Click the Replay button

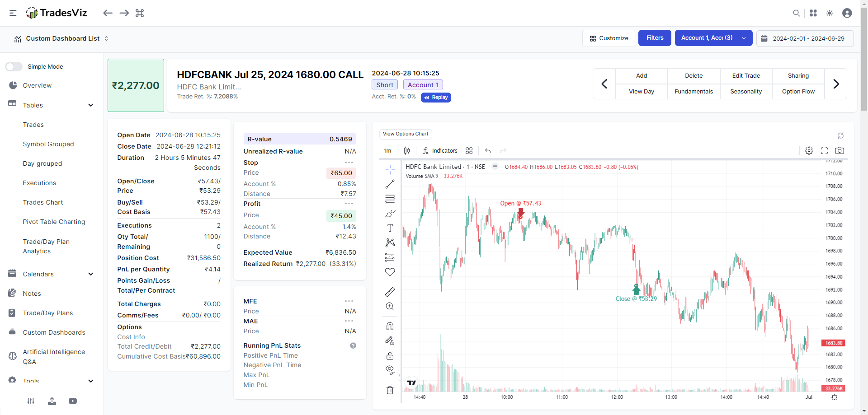point(436,98)
